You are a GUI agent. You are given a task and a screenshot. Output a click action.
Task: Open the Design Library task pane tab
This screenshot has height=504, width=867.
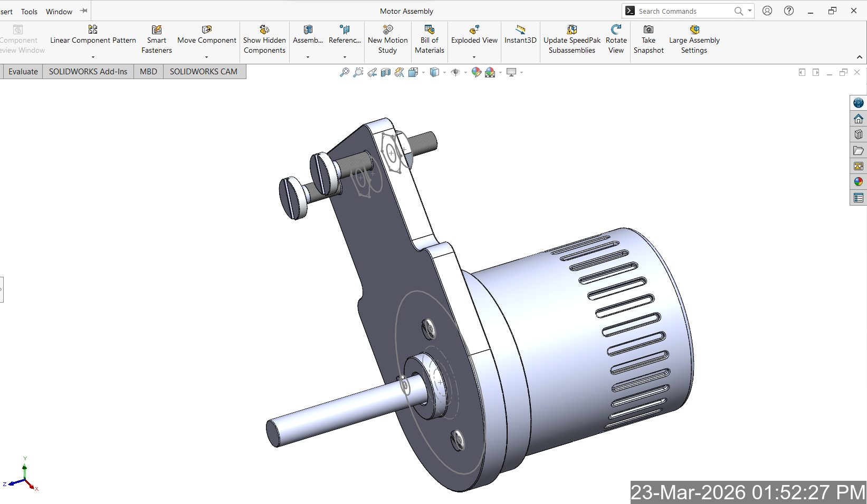tap(859, 134)
